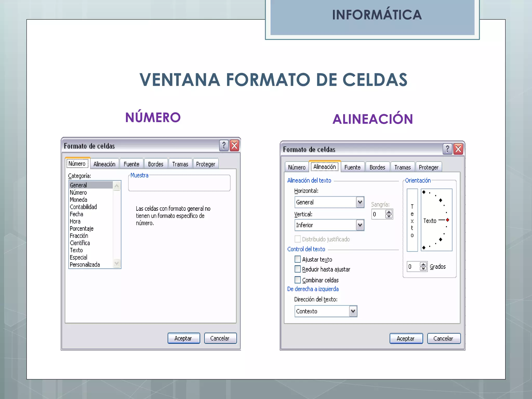
Task: Open Proteger tab in left dialog
Action: (205, 164)
